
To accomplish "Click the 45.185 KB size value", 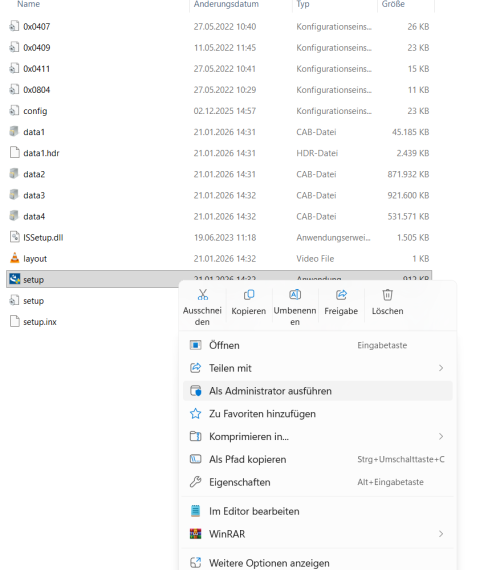I will point(410,132).
